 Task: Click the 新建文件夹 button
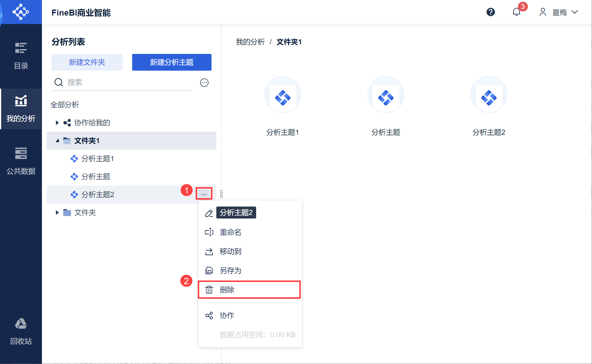click(x=87, y=62)
